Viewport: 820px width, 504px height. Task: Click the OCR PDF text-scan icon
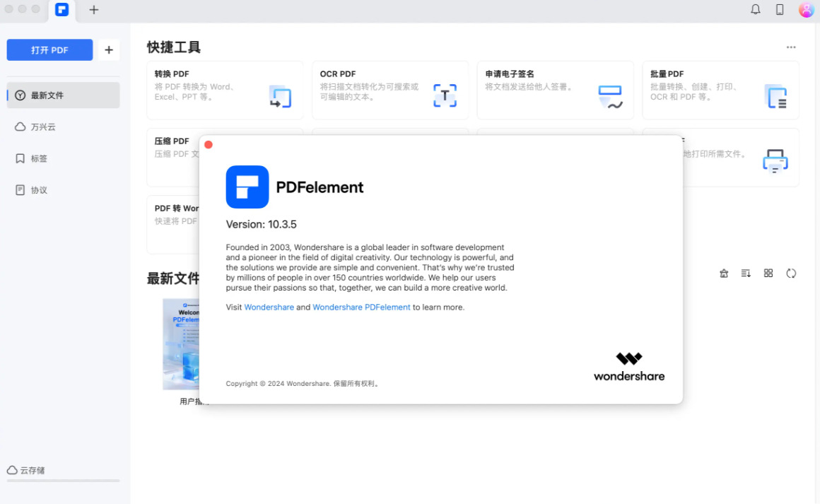[445, 95]
